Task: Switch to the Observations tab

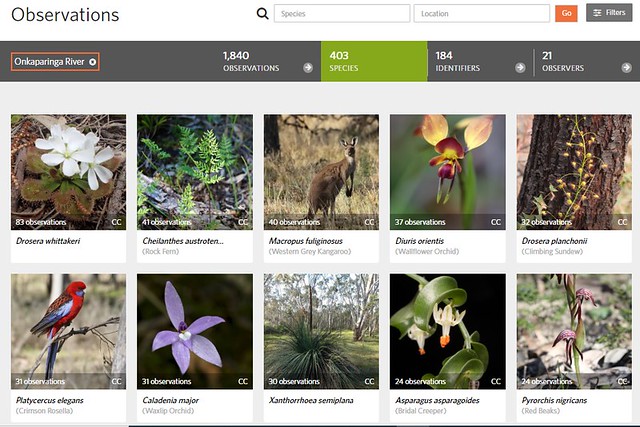Action: (251, 61)
